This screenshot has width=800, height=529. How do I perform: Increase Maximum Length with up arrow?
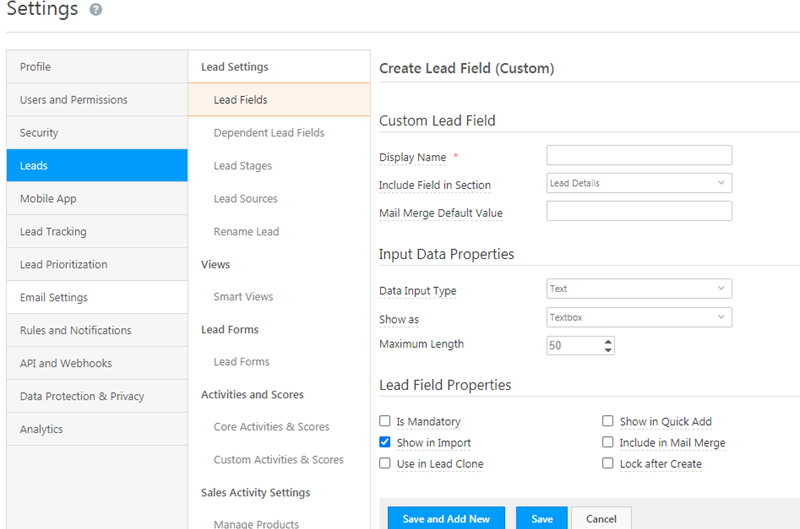click(x=608, y=341)
